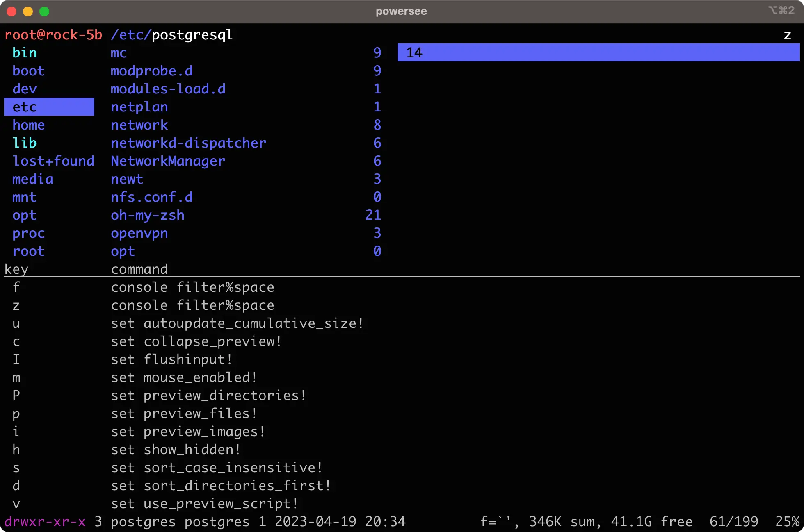Click the set collapse_preview! command
804x532 pixels.
click(196, 341)
